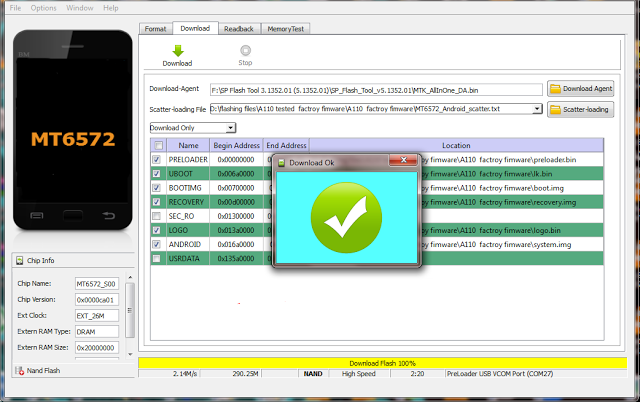Viewport: 640px width, 402px height.
Task: Click the MT6572 phone image
Action: [x=73, y=130]
